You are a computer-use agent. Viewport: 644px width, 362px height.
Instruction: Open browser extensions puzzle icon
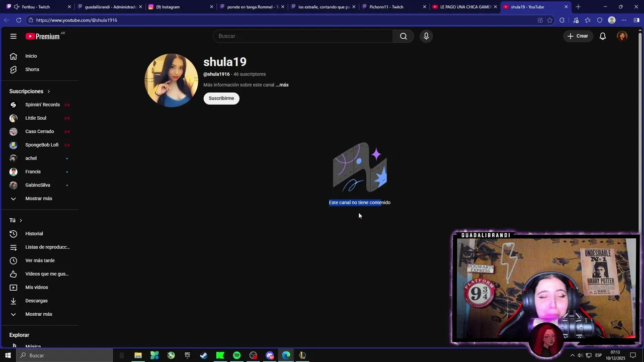pos(562,20)
